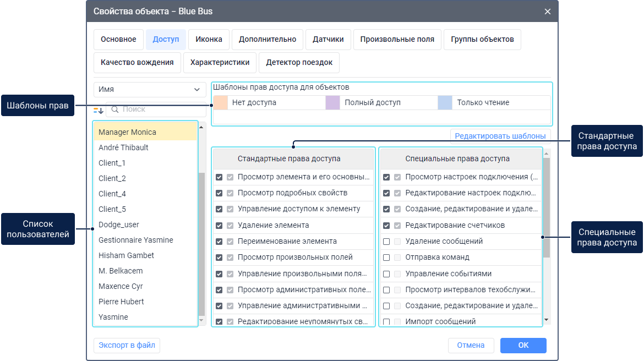Click the sort order icon beside search

[99, 110]
